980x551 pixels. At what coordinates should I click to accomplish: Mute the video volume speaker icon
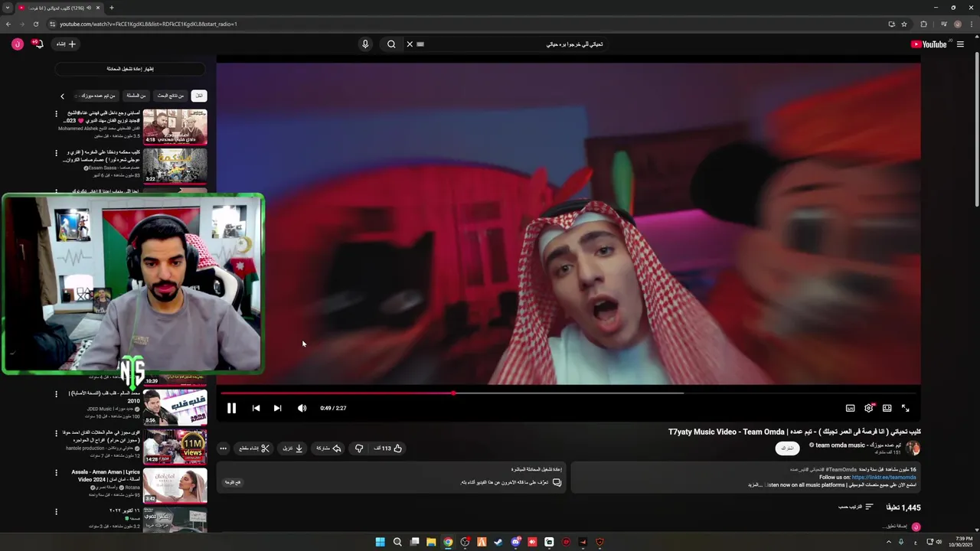[x=302, y=408]
